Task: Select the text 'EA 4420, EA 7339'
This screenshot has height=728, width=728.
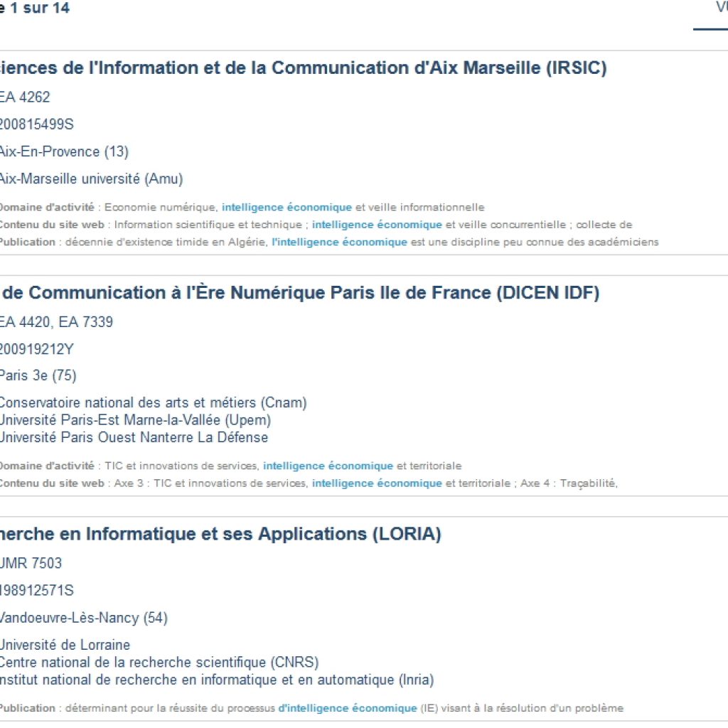Action: 56,322
